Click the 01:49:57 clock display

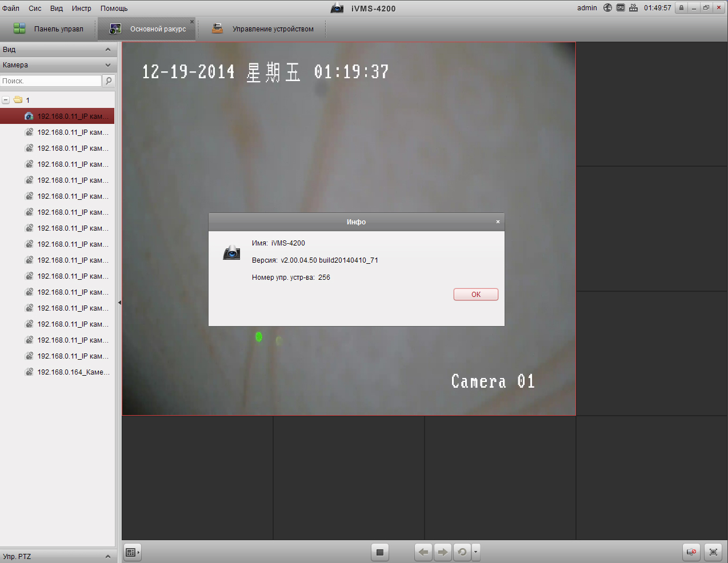(x=658, y=8)
